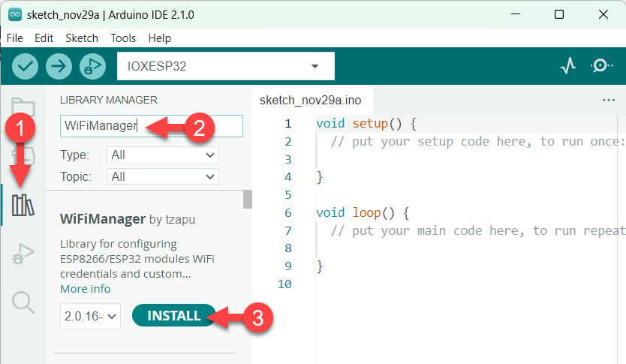
Task: Select the sketch_nov29a.ino tab
Action: tap(311, 100)
